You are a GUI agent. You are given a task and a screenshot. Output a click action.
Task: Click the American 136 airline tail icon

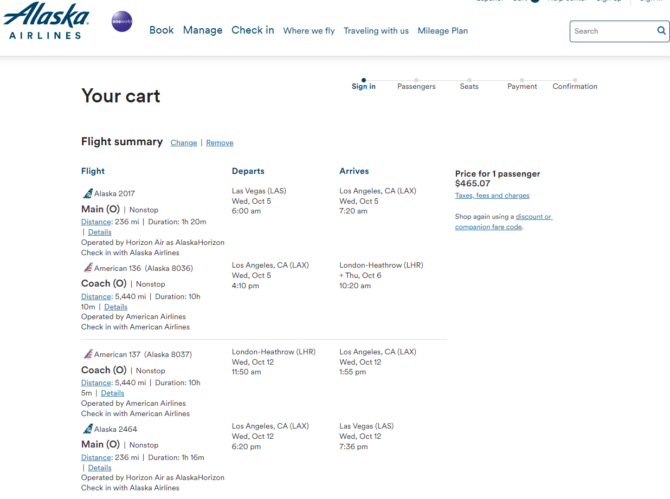[88, 268]
